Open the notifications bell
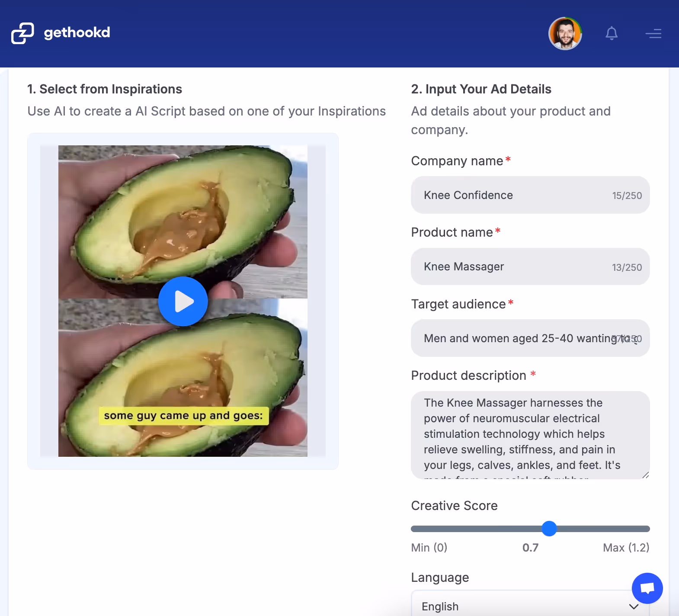 (x=612, y=33)
